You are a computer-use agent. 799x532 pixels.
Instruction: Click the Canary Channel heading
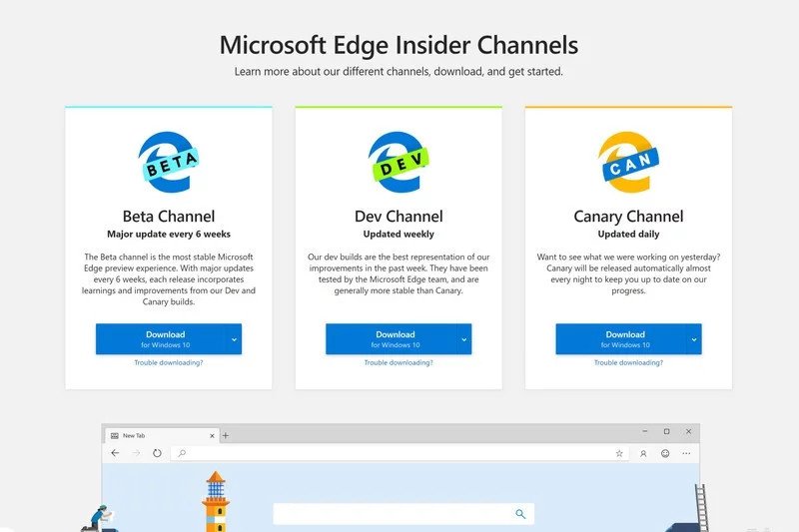click(628, 217)
